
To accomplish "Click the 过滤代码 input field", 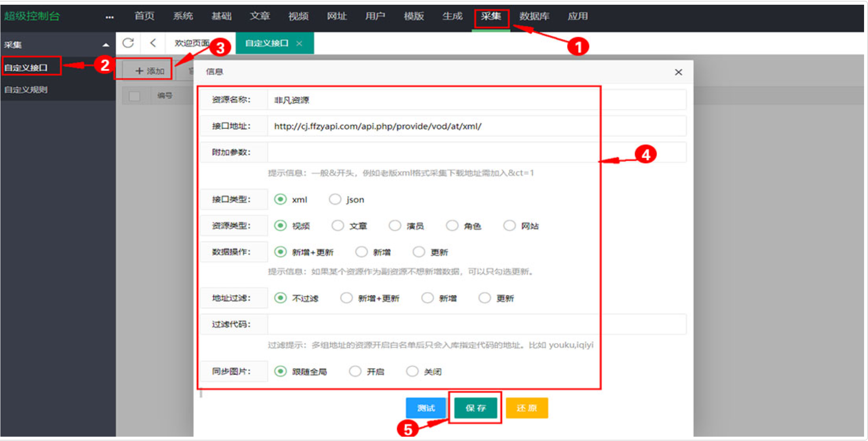I will (x=477, y=324).
